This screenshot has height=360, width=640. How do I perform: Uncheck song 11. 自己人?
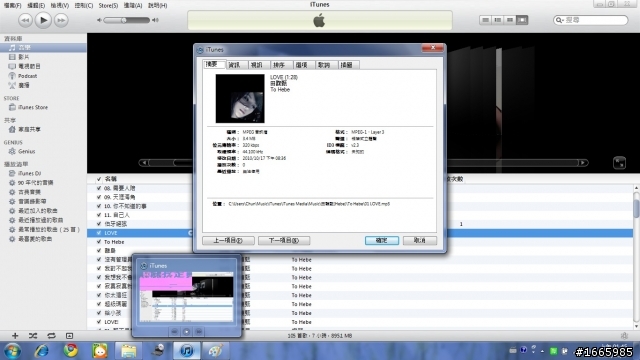click(99, 215)
